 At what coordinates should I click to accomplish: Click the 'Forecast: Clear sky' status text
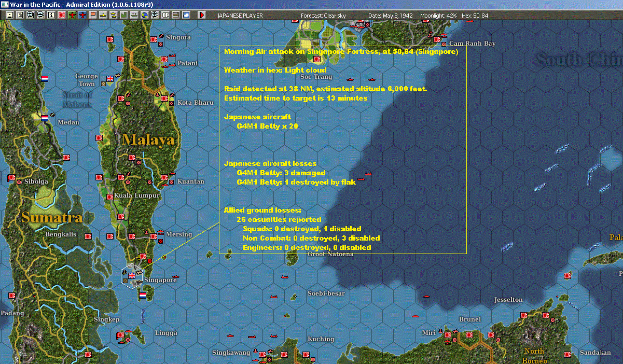click(x=323, y=16)
